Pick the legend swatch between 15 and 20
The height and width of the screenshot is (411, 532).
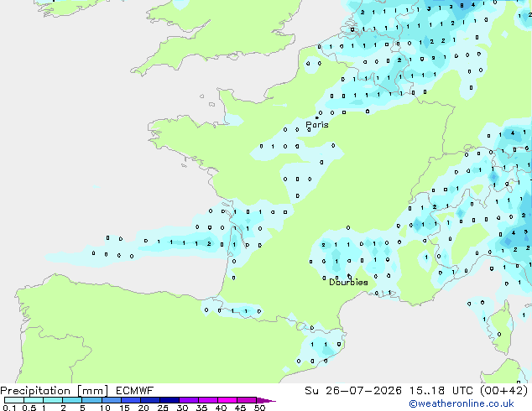pyautogui.click(x=131, y=400)
